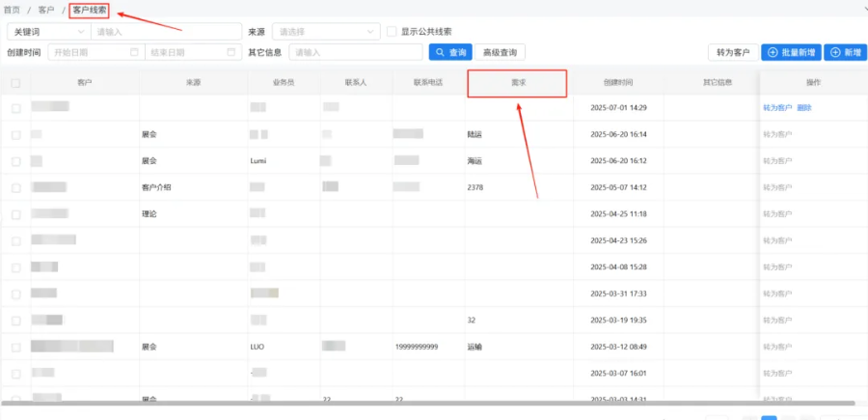Toggle the select-all checkbox in table header

pos(16,83)
